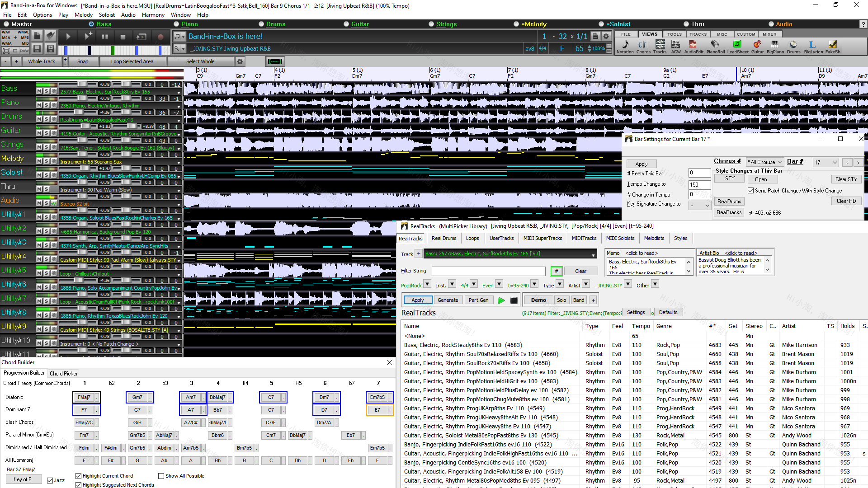Switch to the Real Drums tab
The image size is (868, 488).
click(x=443, y=238)
